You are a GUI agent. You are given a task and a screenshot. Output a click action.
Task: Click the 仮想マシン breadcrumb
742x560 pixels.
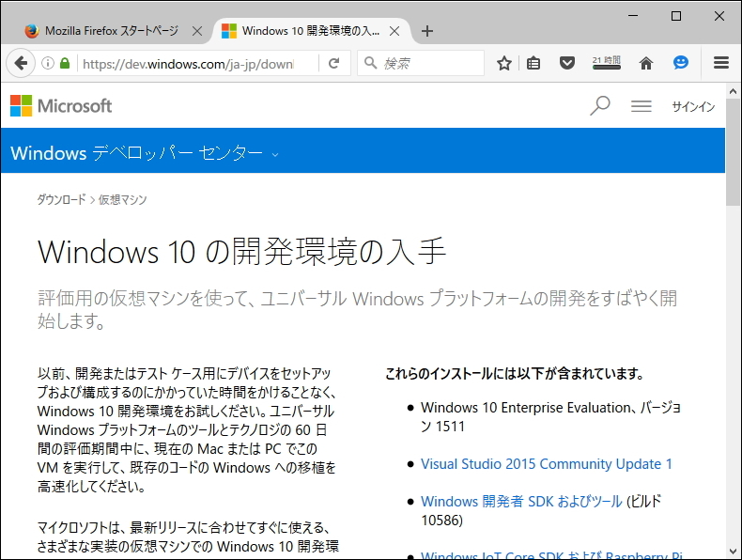pos(122,200)
